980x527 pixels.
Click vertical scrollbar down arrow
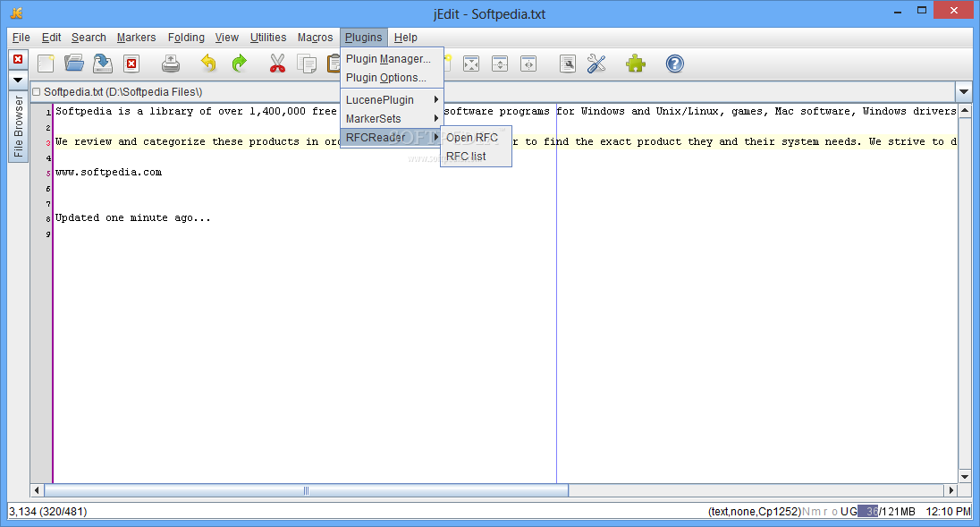(x=965, y=477)
